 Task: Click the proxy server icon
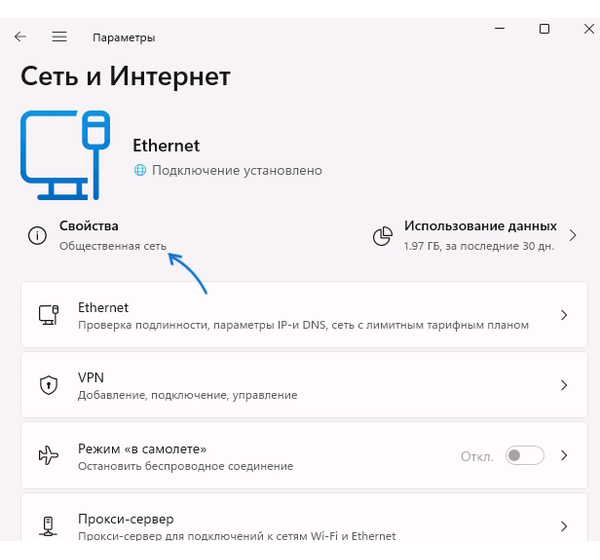[48, 526]
